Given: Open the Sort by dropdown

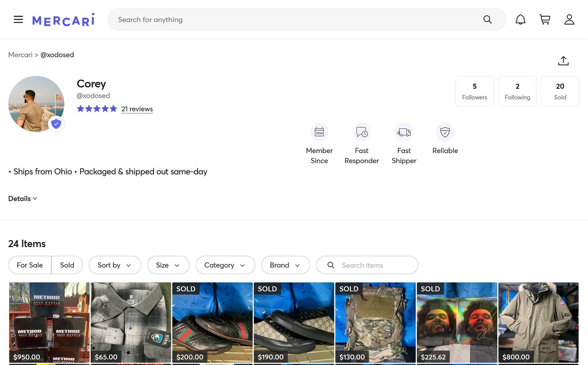Looking at the screenshot, I should point(115,265).
